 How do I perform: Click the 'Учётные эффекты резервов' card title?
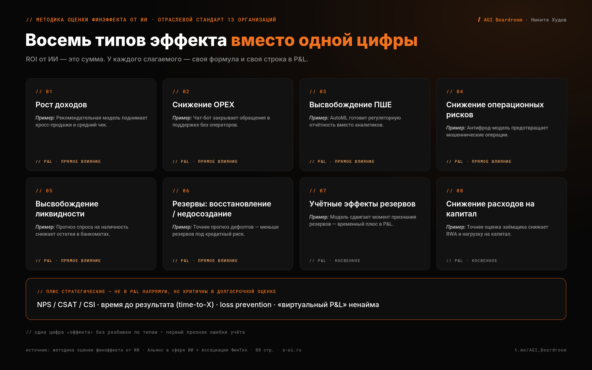coord(362,204)
